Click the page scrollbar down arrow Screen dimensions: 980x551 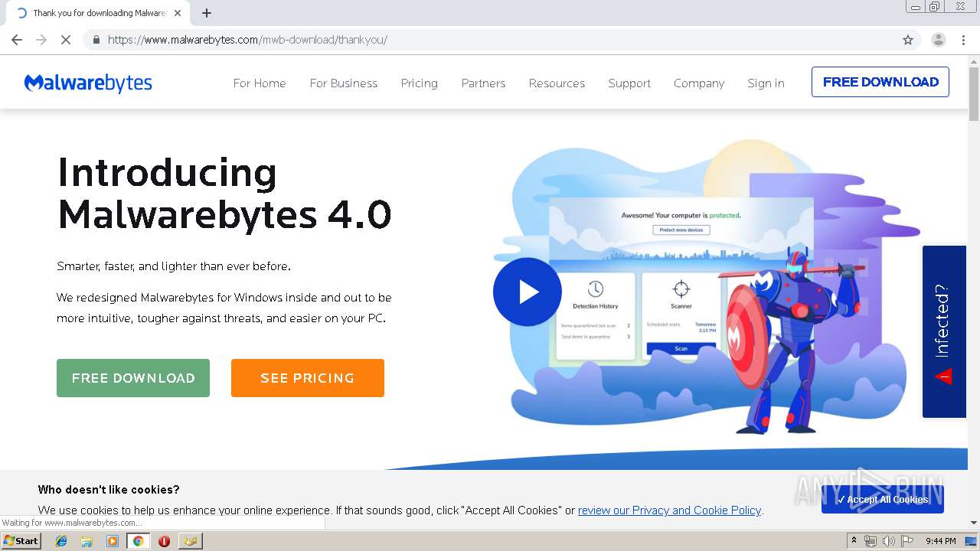(x=974, y=523)
